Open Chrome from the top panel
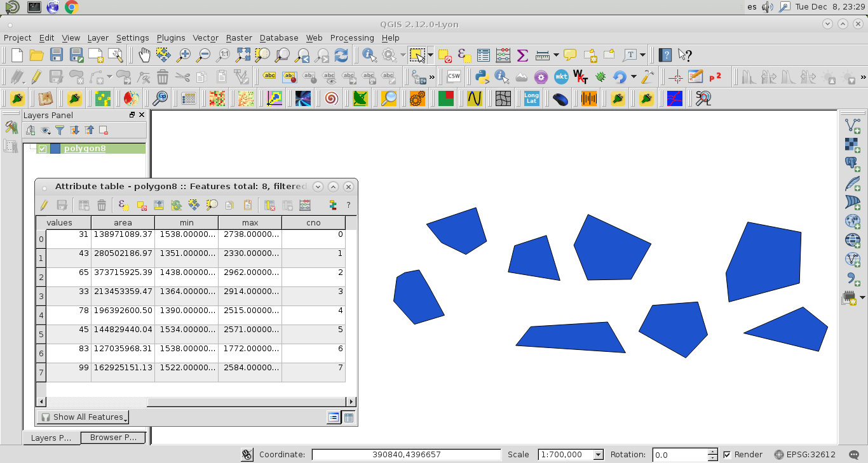Screen dimensions: 868x463 coord(72,7)
